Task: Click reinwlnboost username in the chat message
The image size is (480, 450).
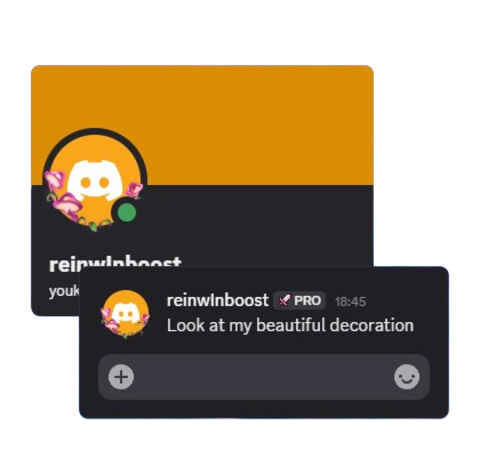Action: [217, 300]
